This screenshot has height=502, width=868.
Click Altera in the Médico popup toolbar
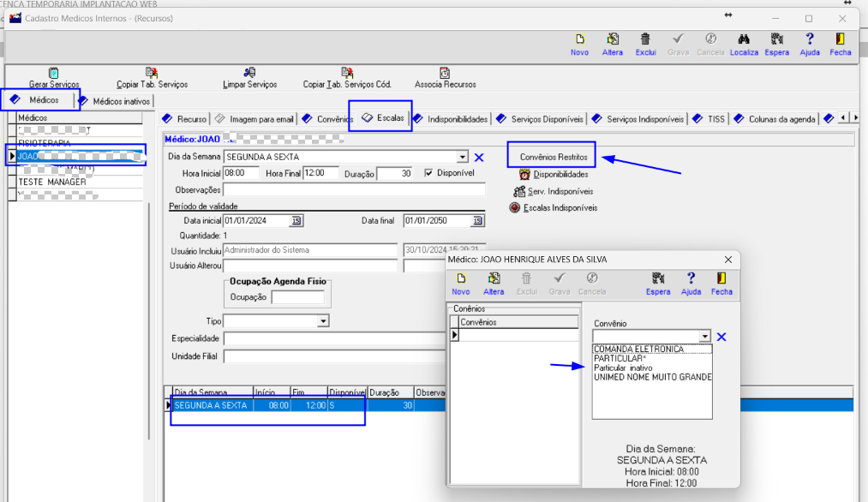point(494,284)
